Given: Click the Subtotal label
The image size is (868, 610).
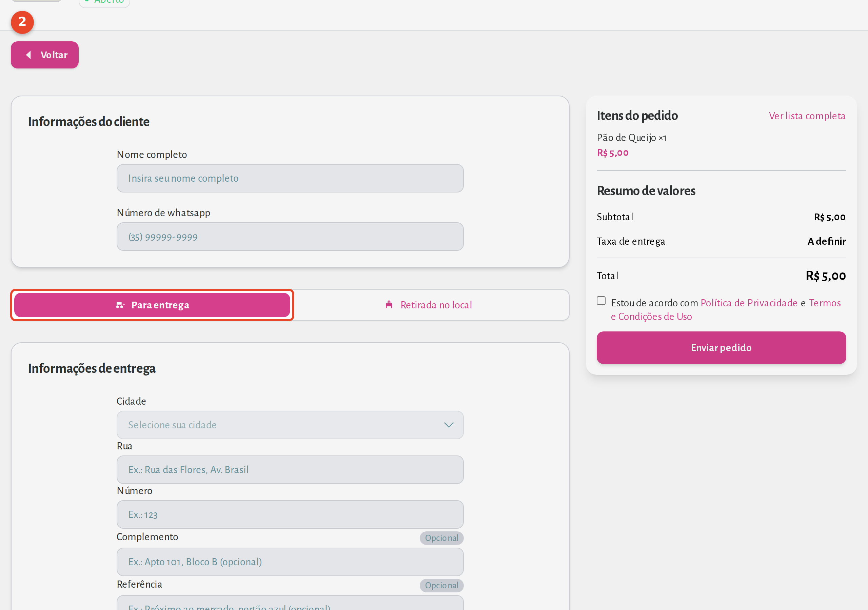Looking at the screenshot, I should pyautogui.click(x=615, y=217).
